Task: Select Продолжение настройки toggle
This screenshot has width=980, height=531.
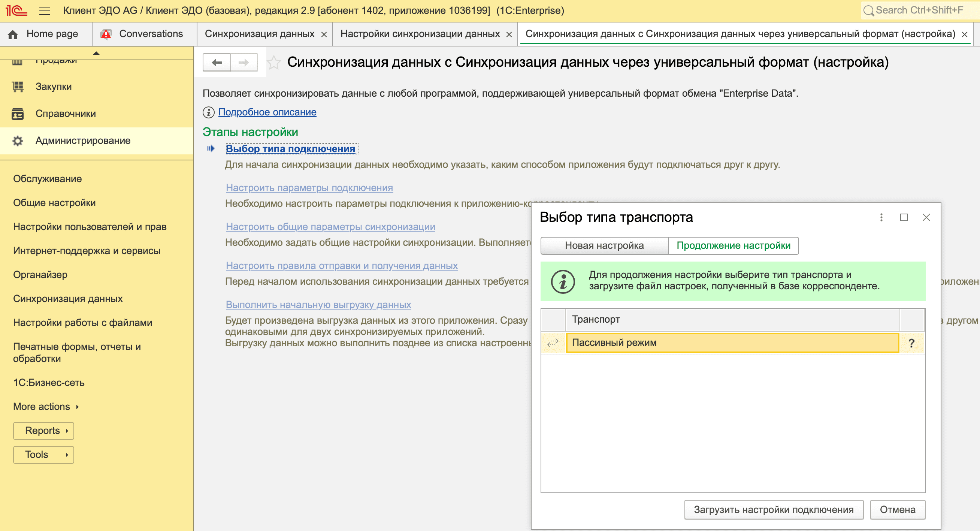Action: pyautogui.click(x=733, y=245)
